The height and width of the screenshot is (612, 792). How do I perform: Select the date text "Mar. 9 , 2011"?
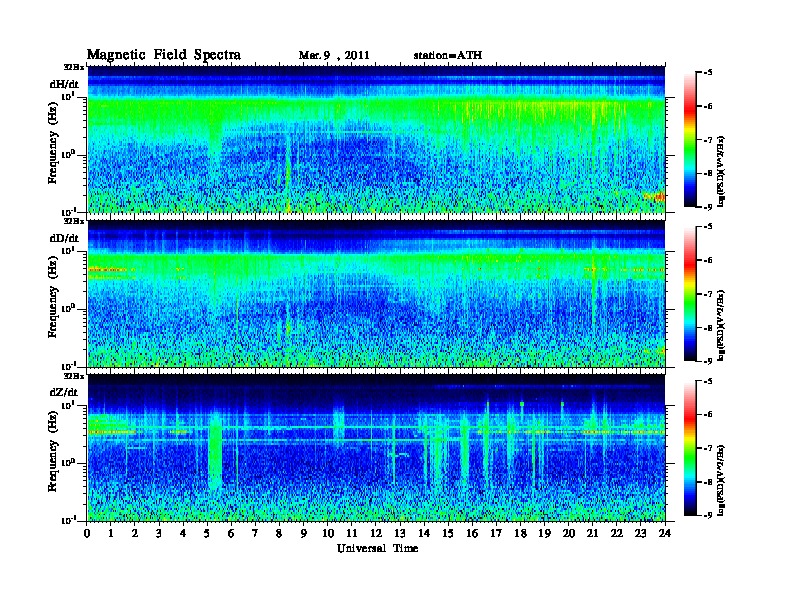click(334, 56)
